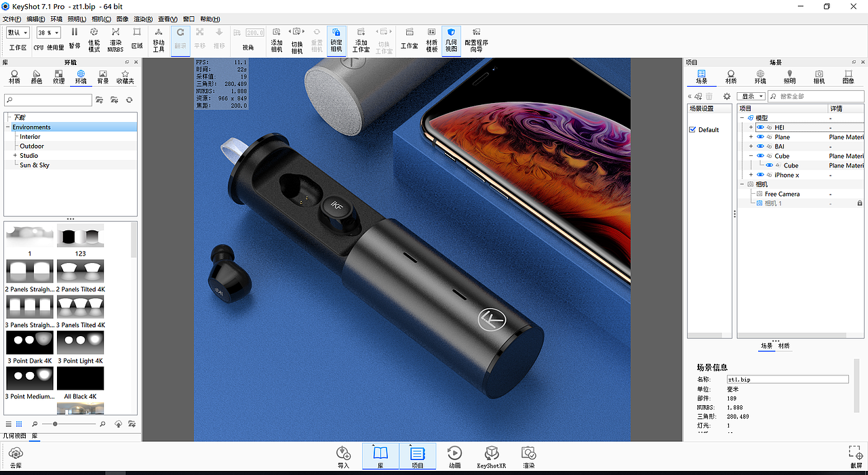
Task: Toggle the 库 library panel button at bottom
Action: click(380, 457)
